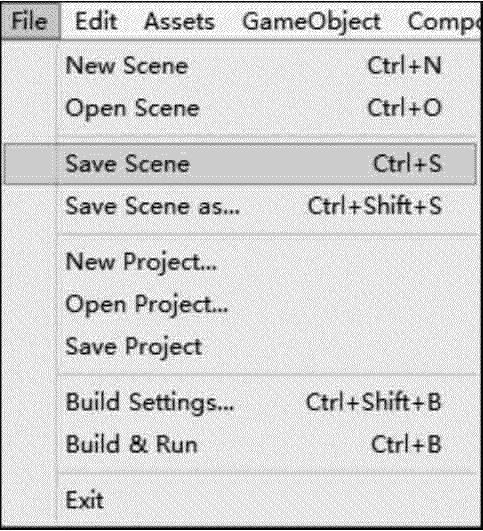483x531 pixels.
Task: Open the File menu
Action: click(x=30, y=21)
